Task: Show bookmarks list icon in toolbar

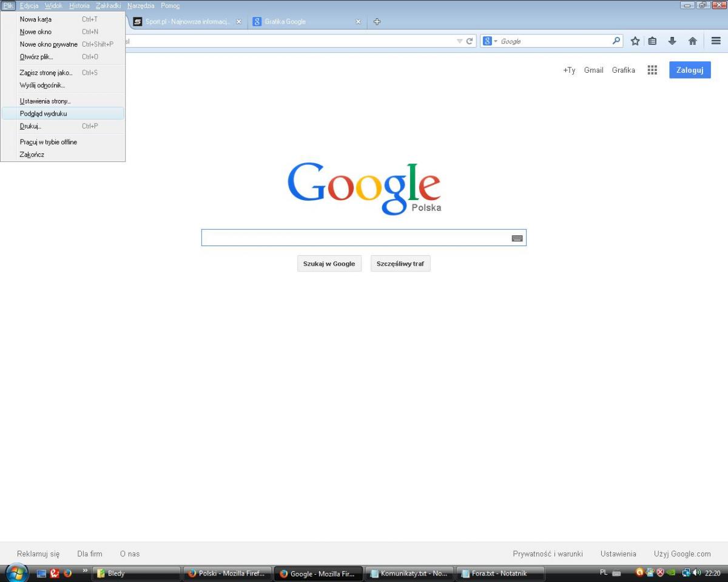Action: coord(653,41)
